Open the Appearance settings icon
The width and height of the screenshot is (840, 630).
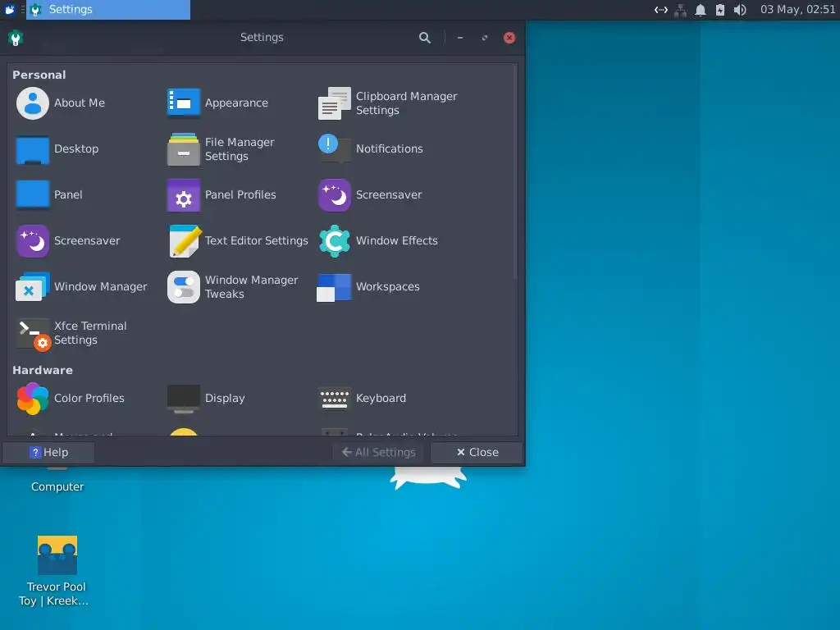184,103
